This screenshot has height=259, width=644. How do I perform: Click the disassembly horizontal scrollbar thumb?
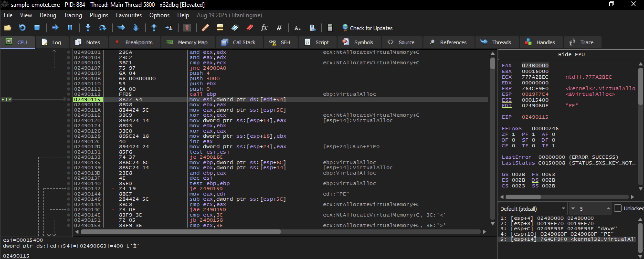(x=180, y=232)
